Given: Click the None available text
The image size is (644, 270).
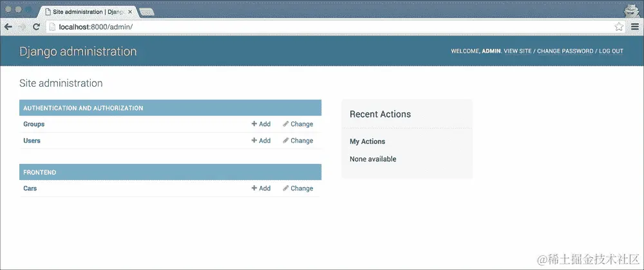Looking at the screenshot, I should [373, 159].
